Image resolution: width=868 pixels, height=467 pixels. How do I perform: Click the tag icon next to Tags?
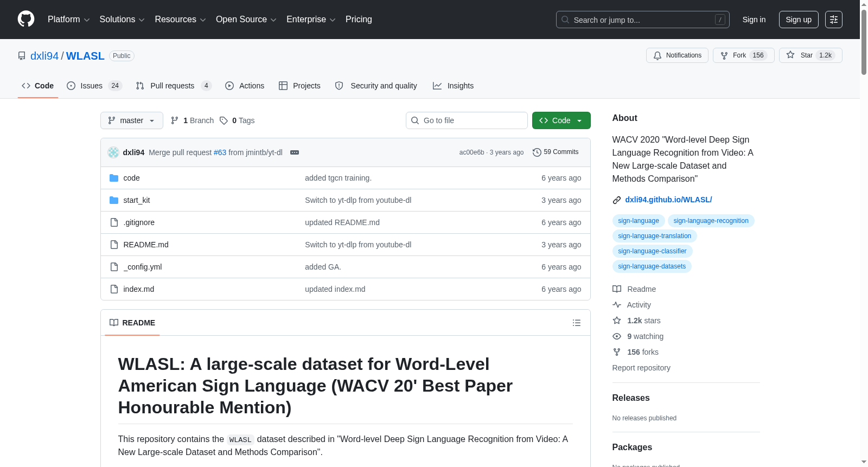pyautogui.click(x=224, y=120)
